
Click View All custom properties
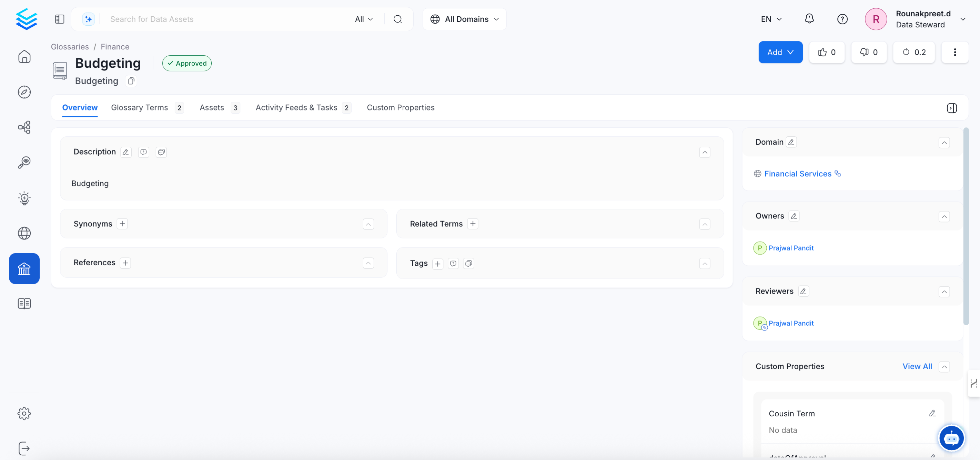(917, 366)
